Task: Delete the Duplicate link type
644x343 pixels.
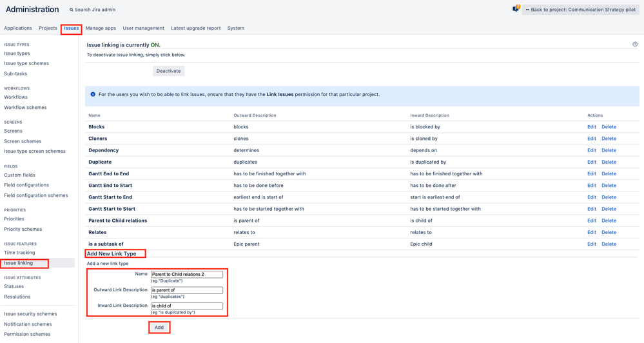Action: click(609, 162)
